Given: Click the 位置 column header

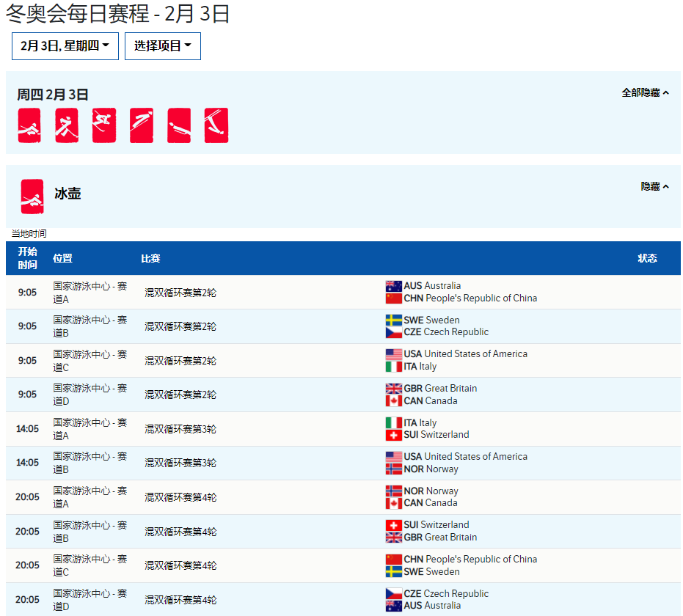Looking at the screenshot, I should coord(62,258).
